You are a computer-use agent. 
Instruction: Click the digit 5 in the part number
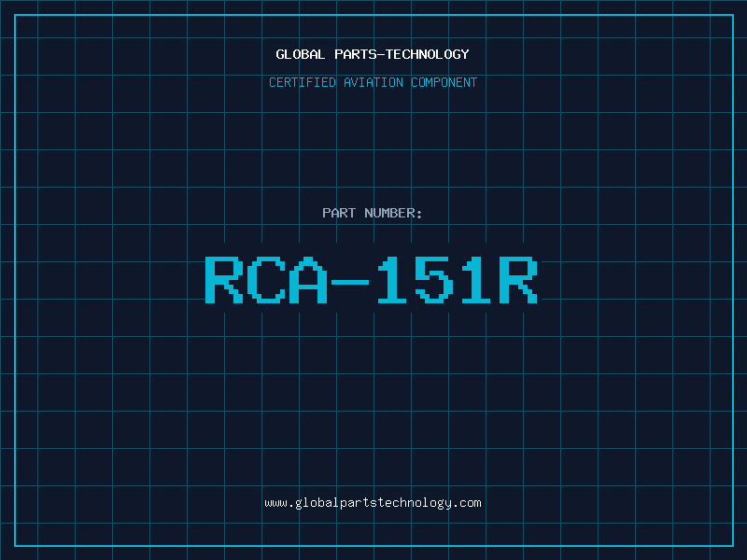pos(435,279)
